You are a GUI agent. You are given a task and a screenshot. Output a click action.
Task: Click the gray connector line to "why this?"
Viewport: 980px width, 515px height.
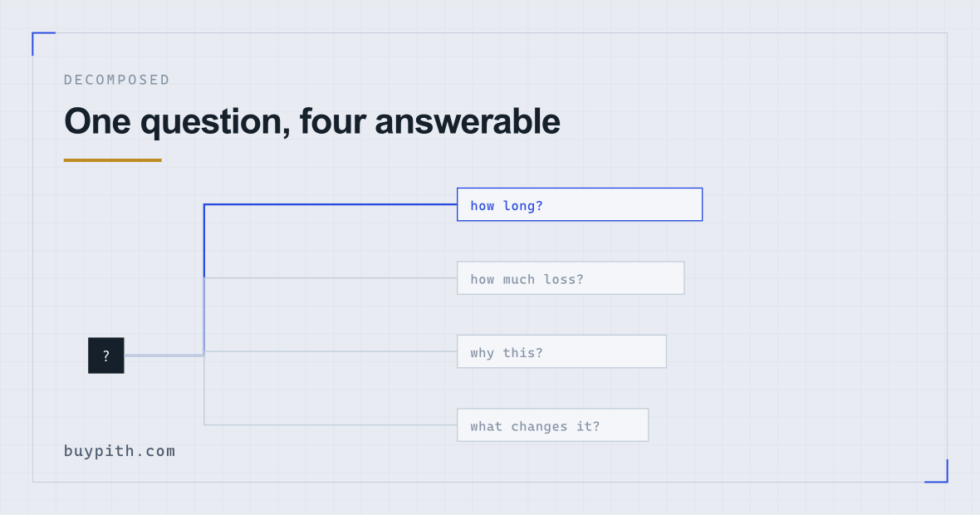(x=330, y=351)
